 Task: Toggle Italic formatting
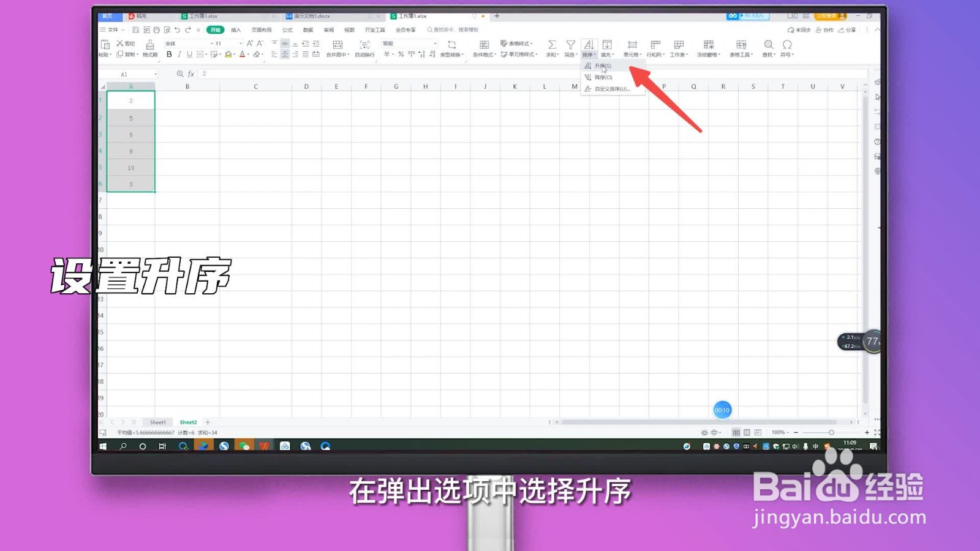179,54
